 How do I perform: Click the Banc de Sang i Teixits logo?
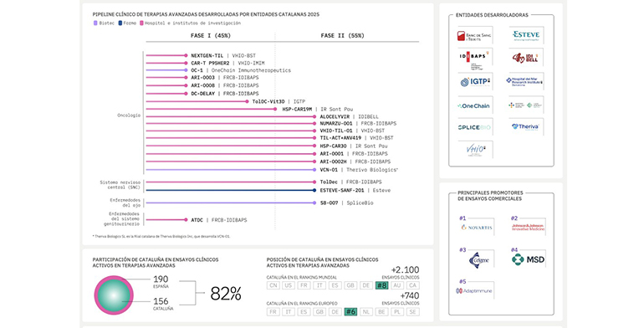(475, 36)
